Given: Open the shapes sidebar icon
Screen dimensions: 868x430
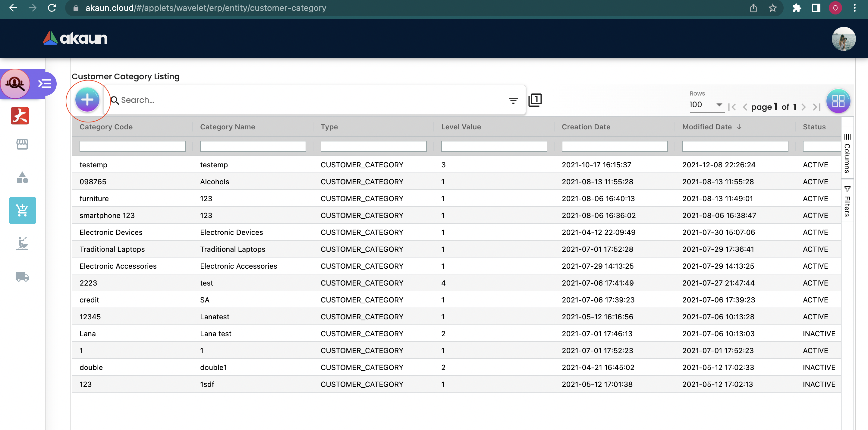Looking at the screenshot, I should click(x=22, y=177).
